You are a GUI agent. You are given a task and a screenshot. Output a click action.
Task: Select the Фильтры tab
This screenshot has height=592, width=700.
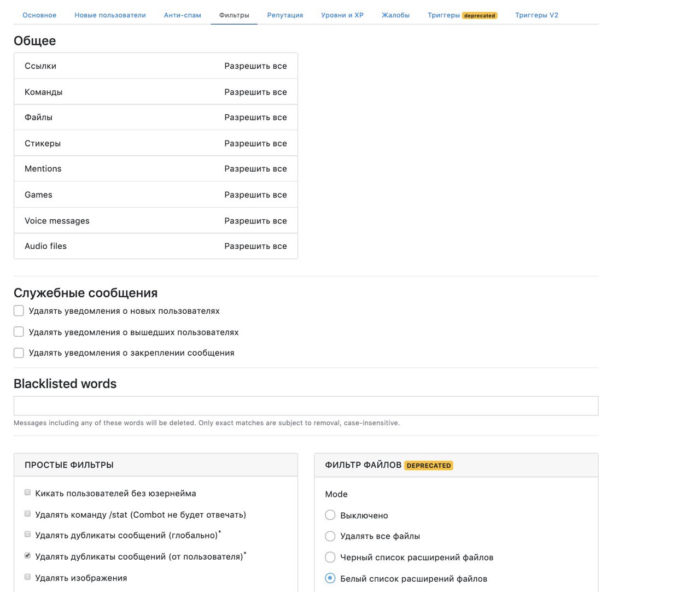(x=234, y=15)
